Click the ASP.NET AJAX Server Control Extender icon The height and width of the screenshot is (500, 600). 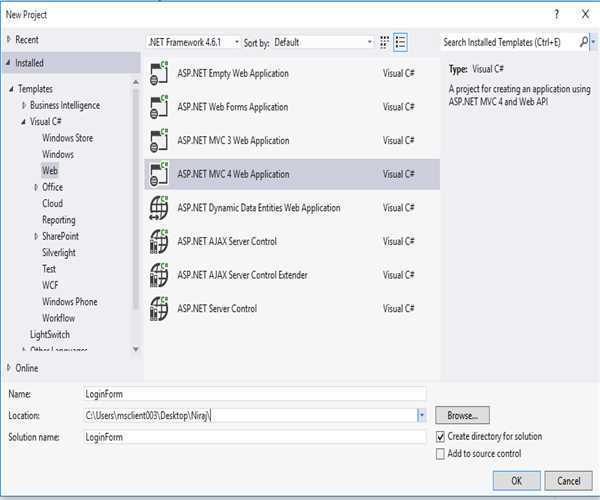pyautogui.click(x=159, y=275)
